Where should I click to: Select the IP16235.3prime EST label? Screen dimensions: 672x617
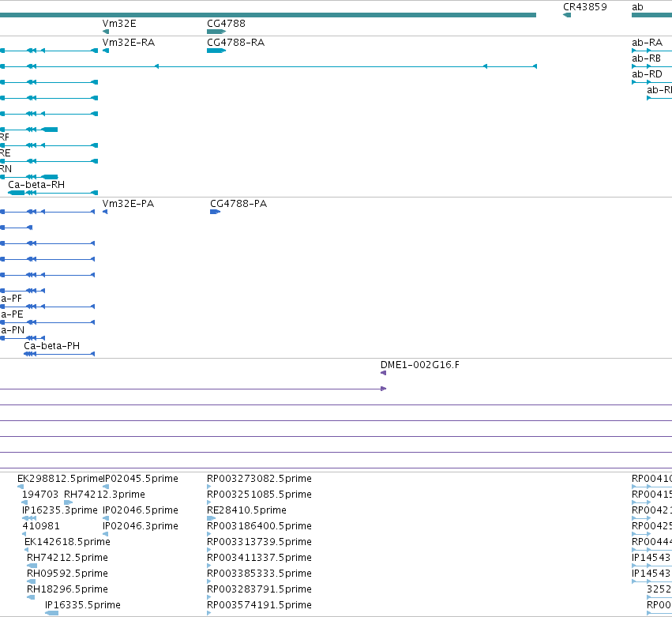point(59,510)
